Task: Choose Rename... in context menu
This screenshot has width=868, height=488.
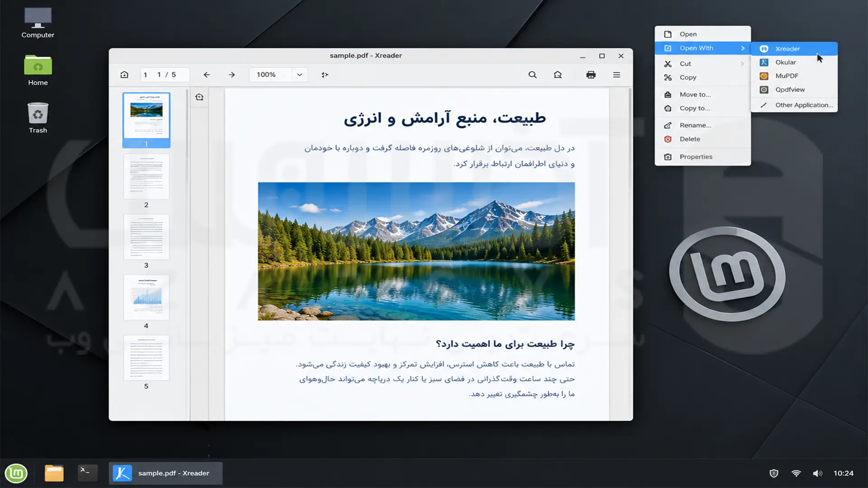Action: click(703, 125)
